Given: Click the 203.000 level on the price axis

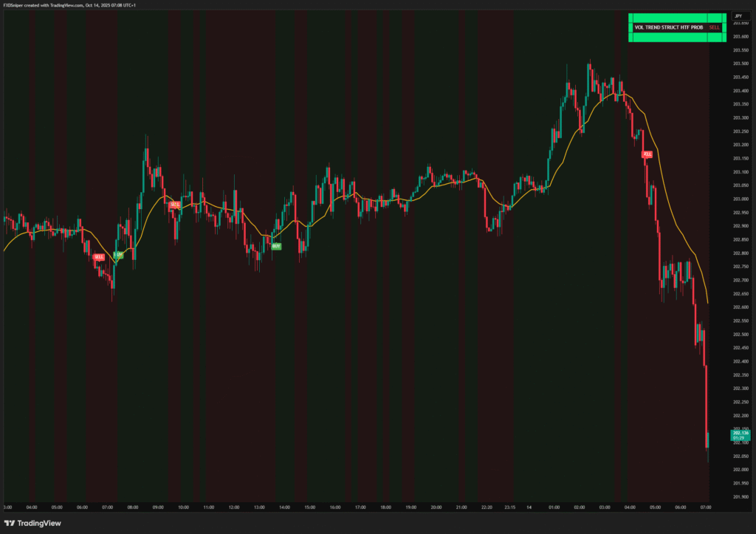Looking at the screenshot, I should 740,199.
